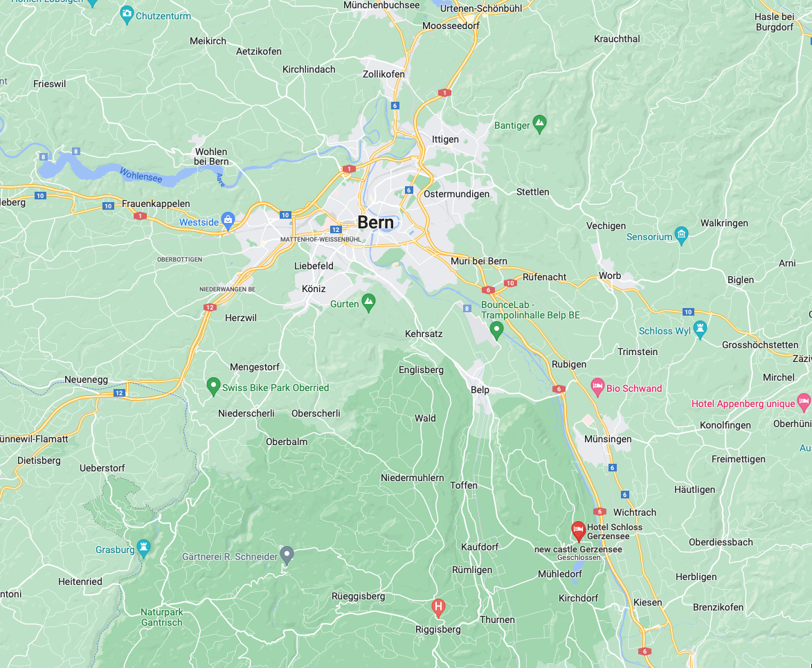Viewport: 812px width, 668px height.
Task: Open the Grasburg castle marker icon
Action: click(x=143, y=548)
